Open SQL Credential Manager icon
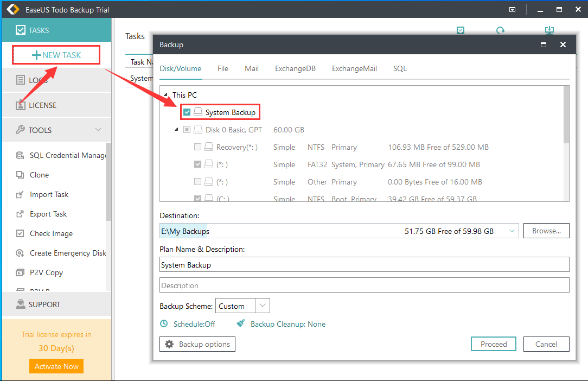This screenshot has height=381, width=588. coord(20,155)
